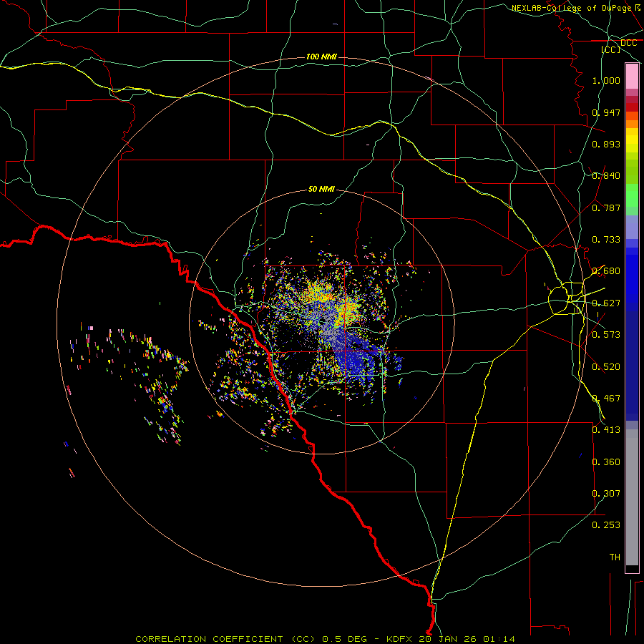Click the 0.573 scale value
Viewport: 644px width, 644px height.
tap(606, 335)
